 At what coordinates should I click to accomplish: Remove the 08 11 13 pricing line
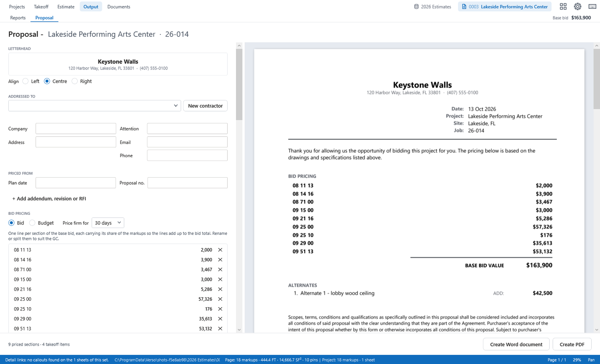tap(220, 250)
